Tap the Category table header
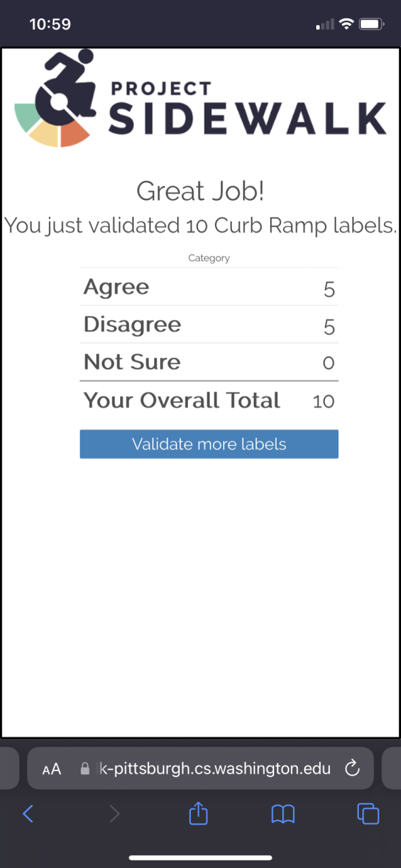Screen dimensions: 401x868 (209, 258)
